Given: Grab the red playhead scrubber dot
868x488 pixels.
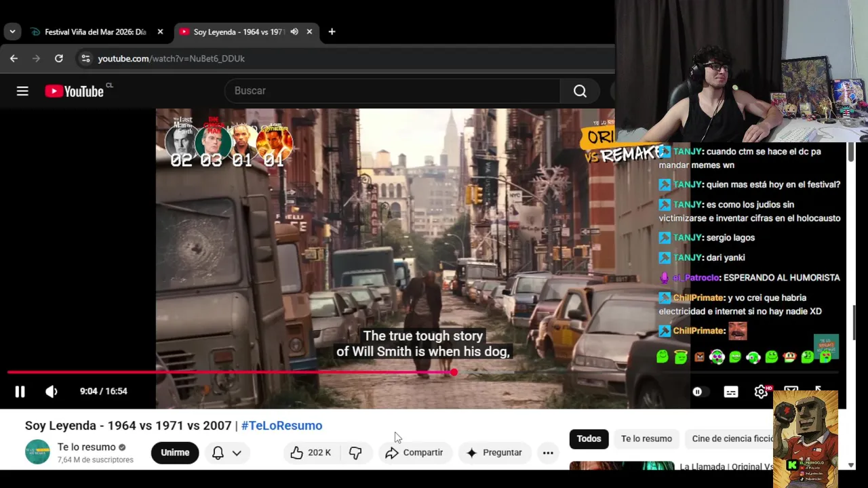Looking at the screenshot, I should click(x=454, y=372).
